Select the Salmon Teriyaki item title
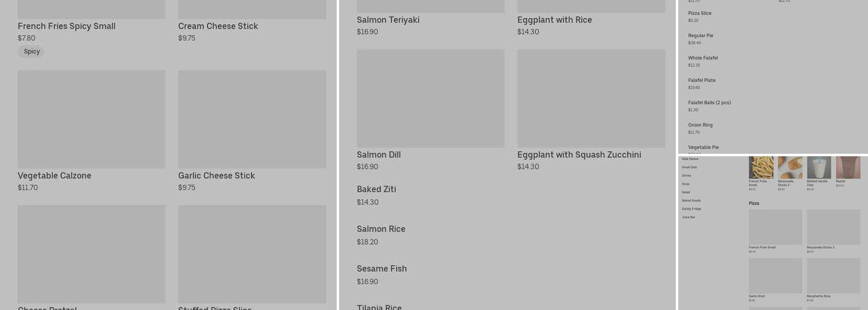This screenshot has width=868, height=310. 388,20
